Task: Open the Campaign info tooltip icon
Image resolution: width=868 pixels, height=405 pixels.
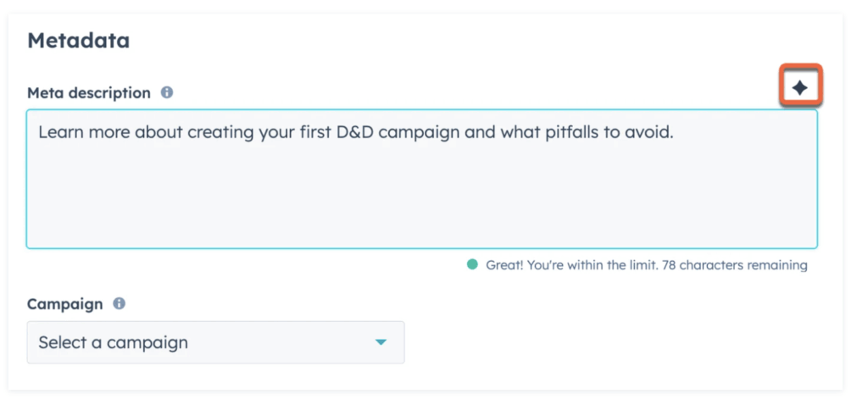Action: pos(119,303)
